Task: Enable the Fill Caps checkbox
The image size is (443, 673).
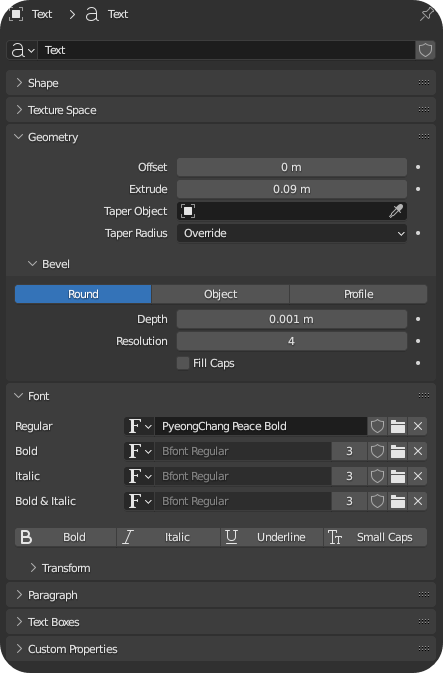Action: click(x=183, y=363)
